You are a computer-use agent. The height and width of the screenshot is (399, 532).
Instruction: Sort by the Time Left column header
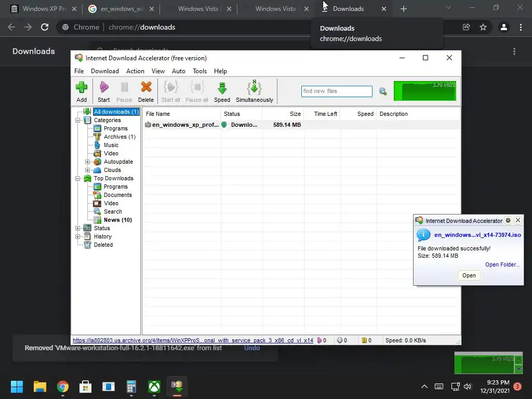click(322, 114)
